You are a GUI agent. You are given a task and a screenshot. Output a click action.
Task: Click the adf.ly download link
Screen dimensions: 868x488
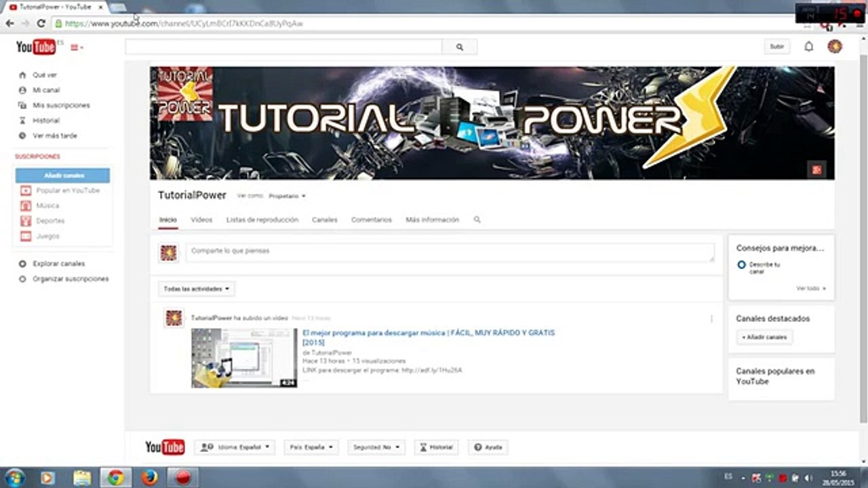click(x=431, y=370)
